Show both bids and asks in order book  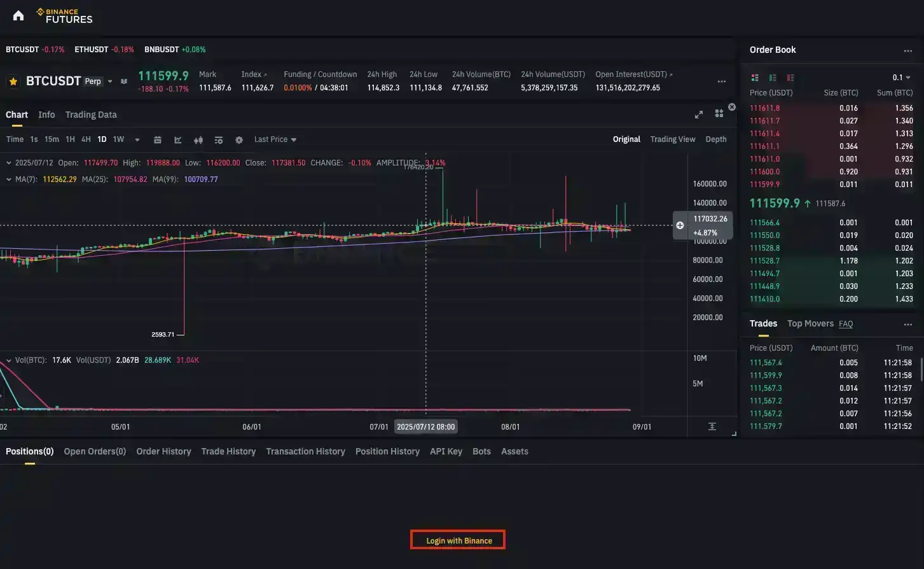point(755,78)
